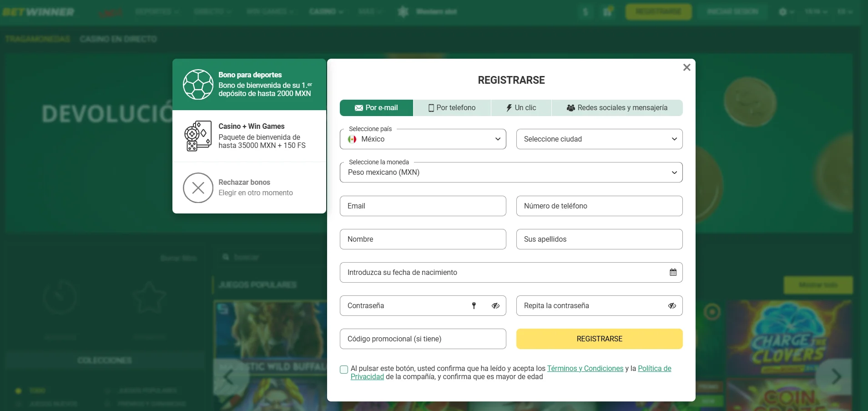Image resolution: width=868 pixels, height=411 pixels.
Task: Select the Bono para deportes bonus
Action: tap(249, 84)
